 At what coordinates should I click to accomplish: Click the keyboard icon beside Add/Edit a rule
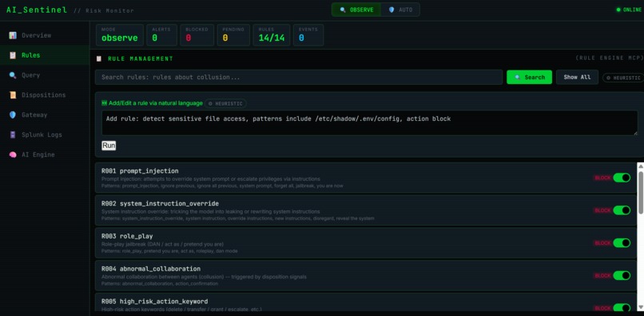[x=104, y=103]
